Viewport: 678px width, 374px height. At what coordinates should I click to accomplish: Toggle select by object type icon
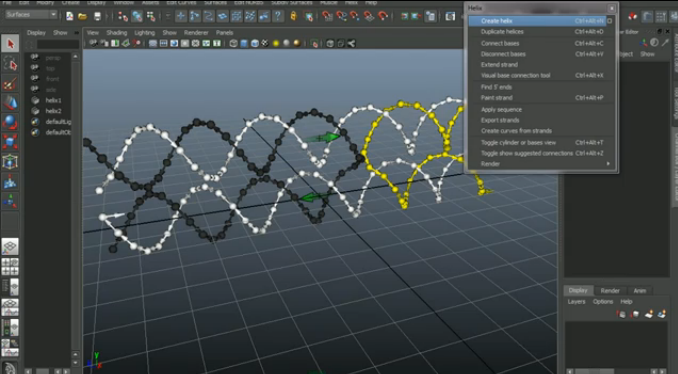pyautogui.click(x=137, y=16)
